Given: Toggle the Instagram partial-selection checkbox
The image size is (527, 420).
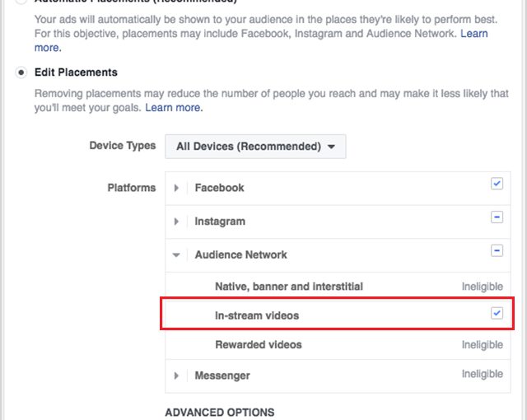Looking at the screenshot, I should click(x=497, y=217).
